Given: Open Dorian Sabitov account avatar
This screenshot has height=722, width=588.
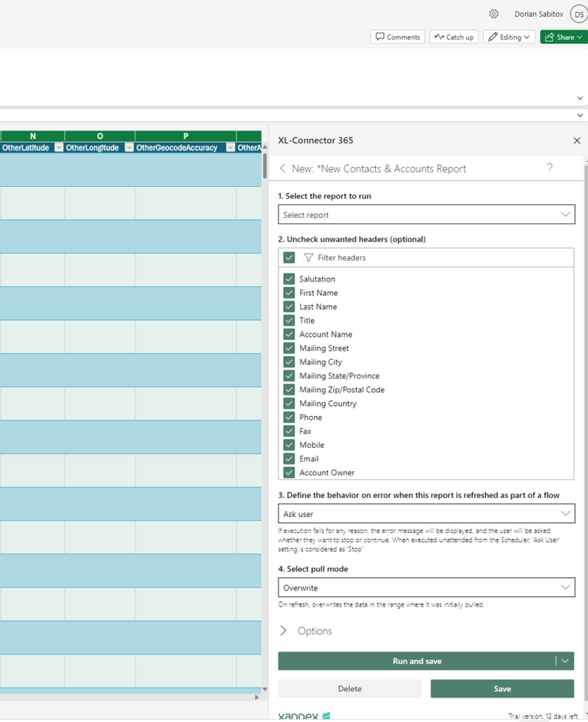Looking at the screenshot, I should tap(578, 14).
